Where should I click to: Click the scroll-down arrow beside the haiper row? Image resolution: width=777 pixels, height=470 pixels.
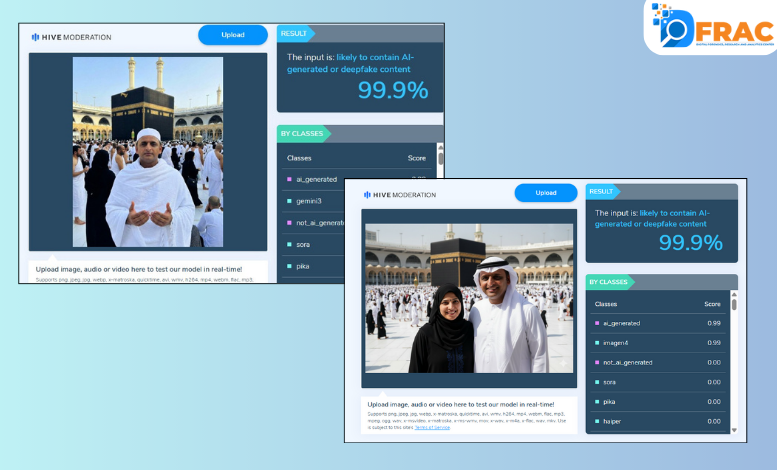coord(733,427)
